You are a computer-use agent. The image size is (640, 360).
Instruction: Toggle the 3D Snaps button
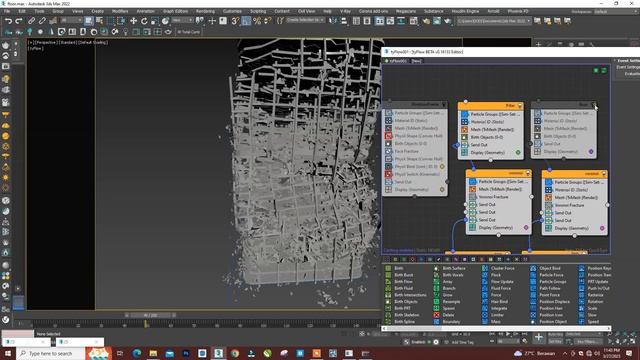point(235,21)
